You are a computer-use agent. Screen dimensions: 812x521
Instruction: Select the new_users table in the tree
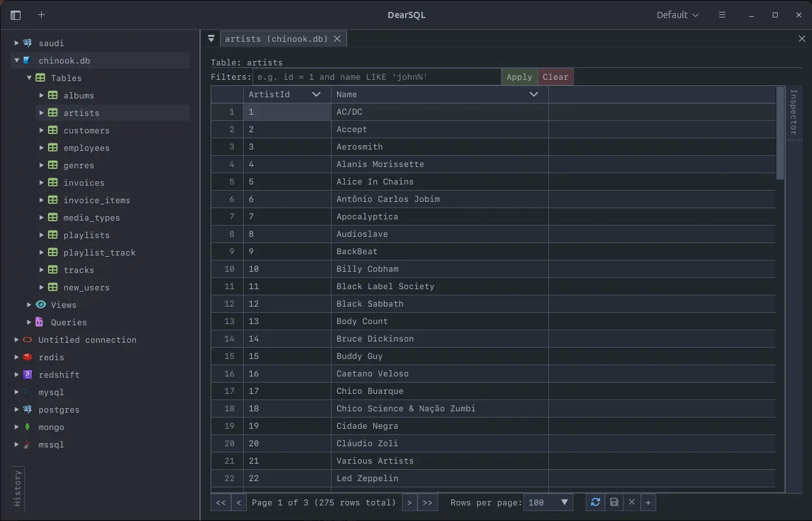click(x=87, y=287)
